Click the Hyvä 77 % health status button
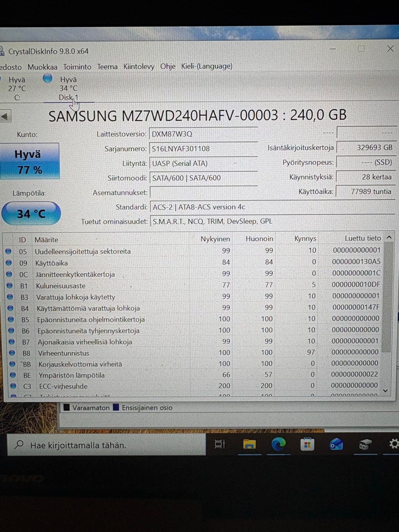399x532 pixels. (x=30, y=161)
